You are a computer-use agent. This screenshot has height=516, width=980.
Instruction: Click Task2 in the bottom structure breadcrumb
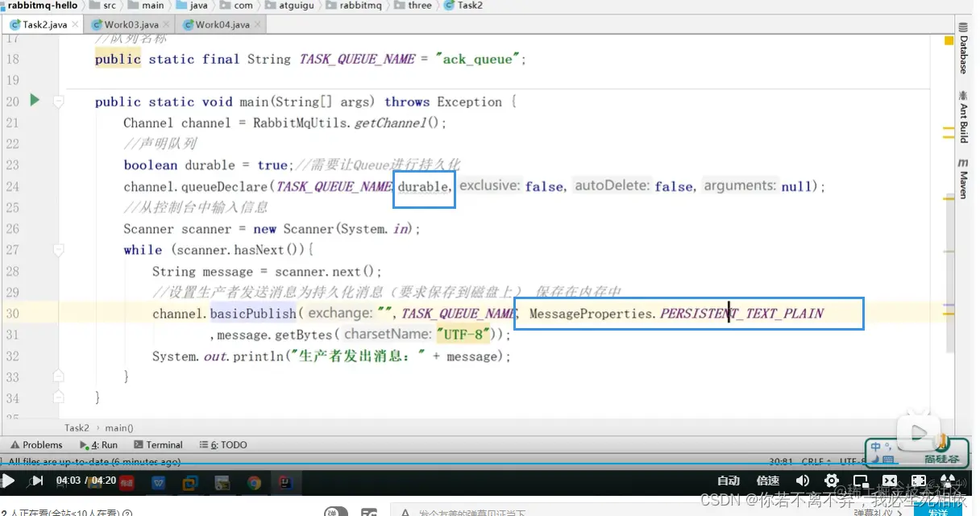click(77, 427)
